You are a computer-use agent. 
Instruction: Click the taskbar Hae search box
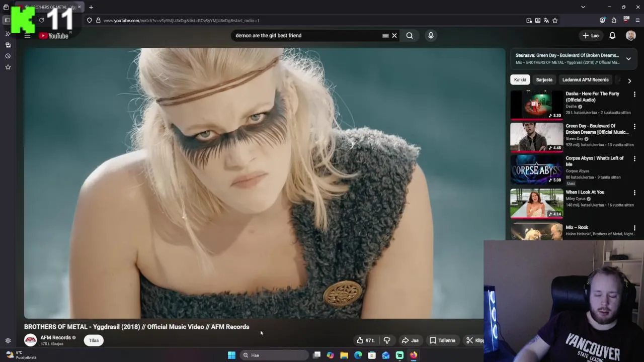click(x=274, y=355)
